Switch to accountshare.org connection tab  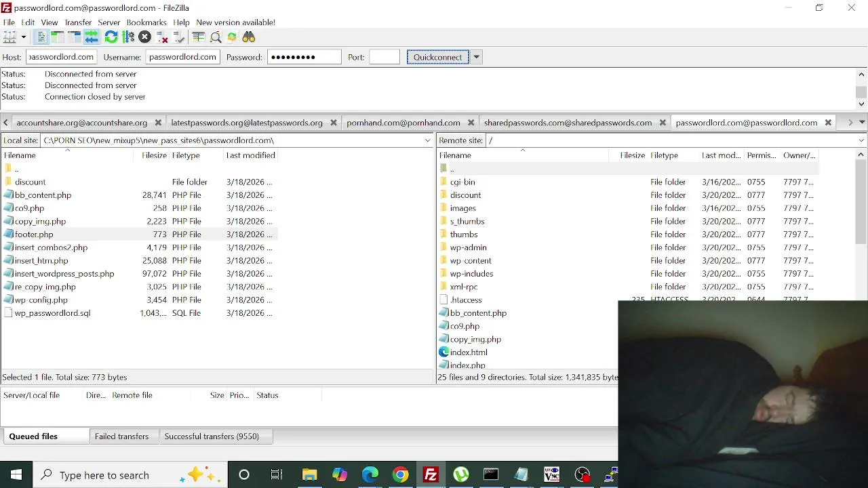[x=81, y=123]
